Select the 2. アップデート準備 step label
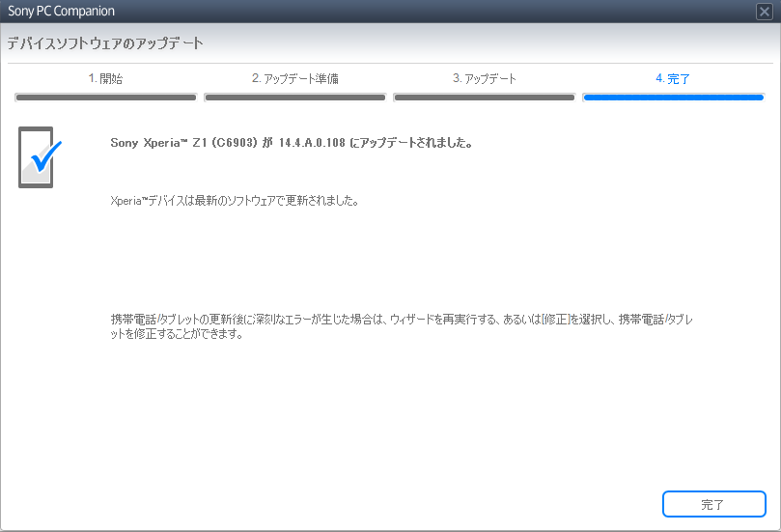 (x=294, y=79)
